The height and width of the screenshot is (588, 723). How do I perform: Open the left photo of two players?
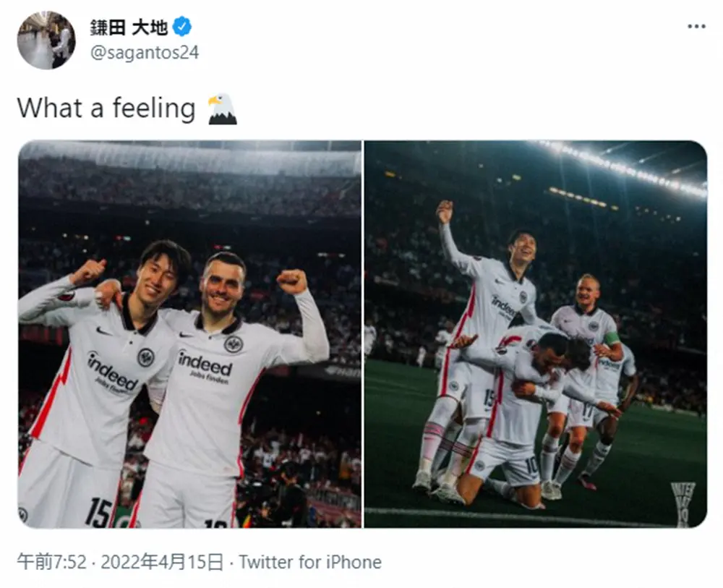point(189,334)
